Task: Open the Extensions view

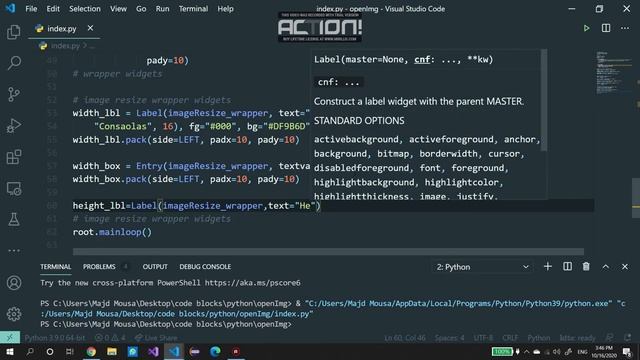Action: (13, 157)
